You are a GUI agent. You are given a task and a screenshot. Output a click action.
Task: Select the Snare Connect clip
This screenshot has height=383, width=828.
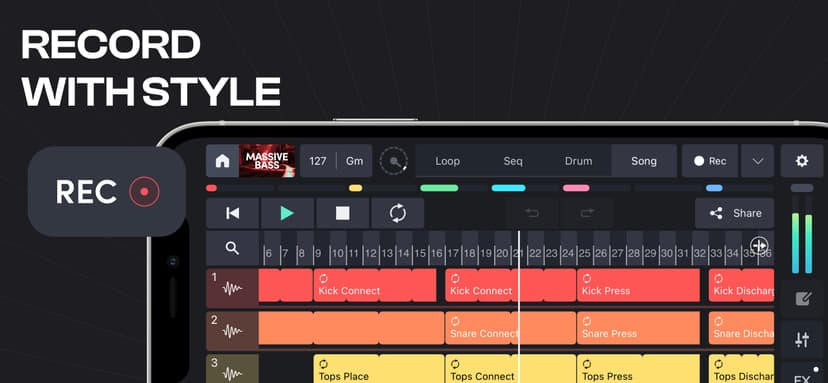coord(511,328)
